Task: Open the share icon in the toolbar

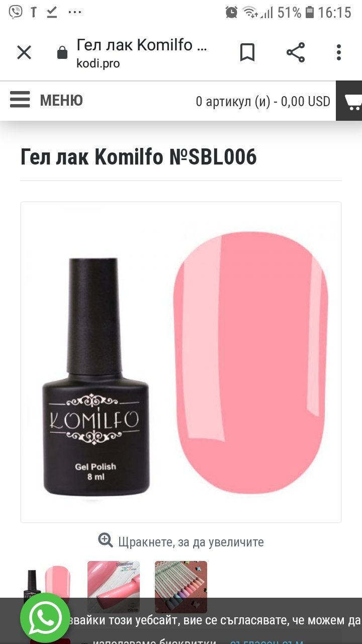Action: [x=296, y=52]
